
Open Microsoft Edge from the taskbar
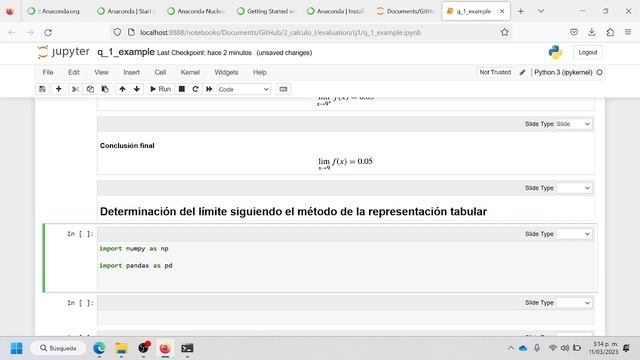point(99,348)
